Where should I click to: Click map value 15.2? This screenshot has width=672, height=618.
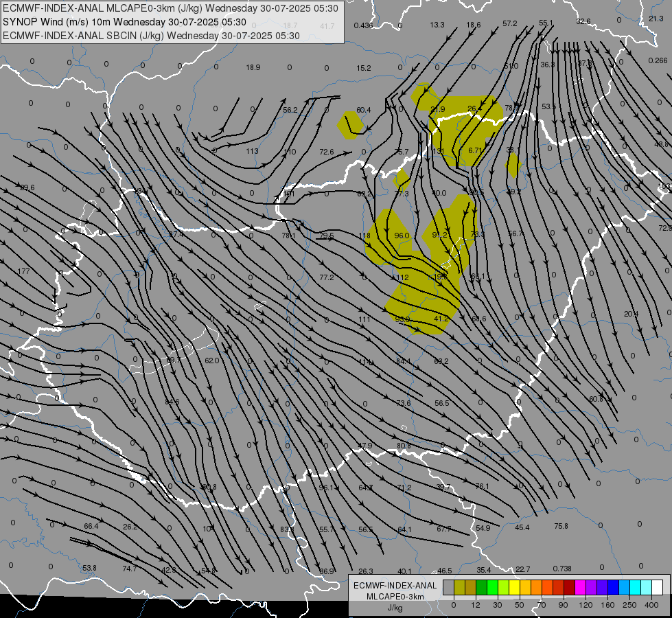click(x=363, y=68)
